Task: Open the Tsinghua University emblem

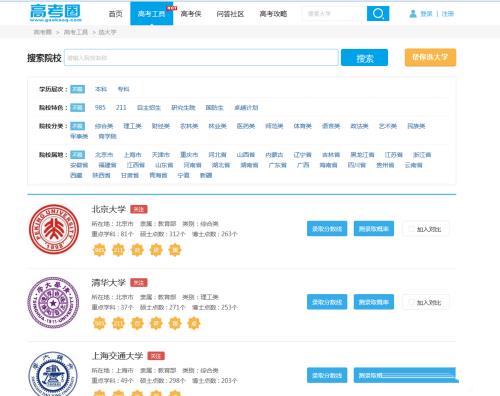Action: 53,303
